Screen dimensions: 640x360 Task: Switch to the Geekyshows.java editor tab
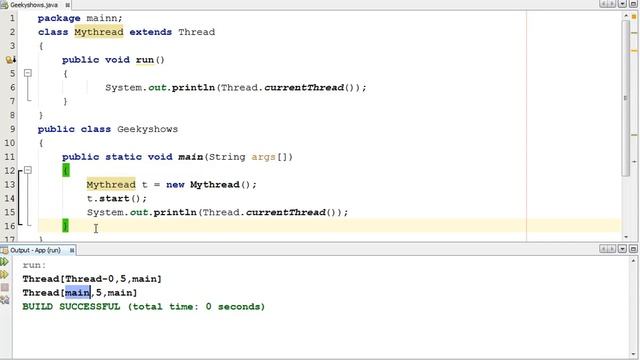pyautogui.click(x=33, y=5)
